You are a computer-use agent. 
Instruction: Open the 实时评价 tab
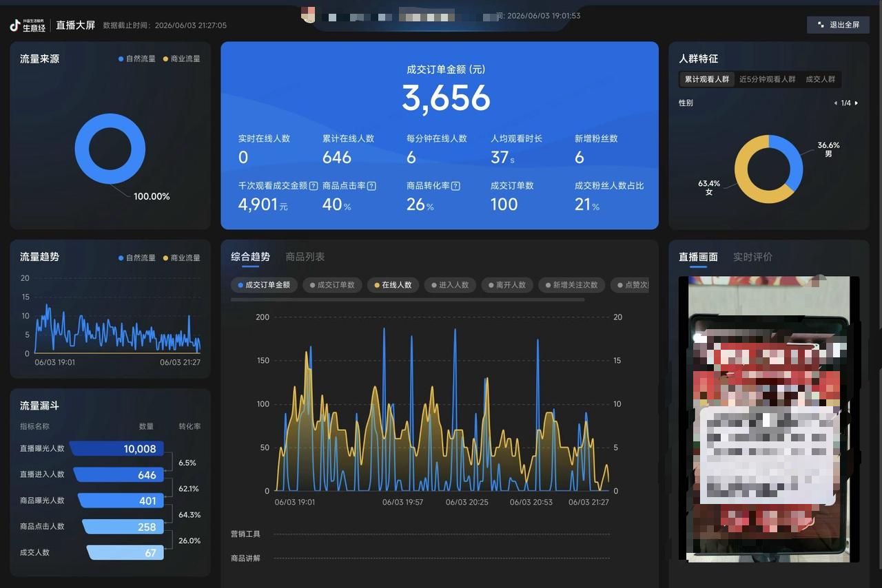point(752,257)
